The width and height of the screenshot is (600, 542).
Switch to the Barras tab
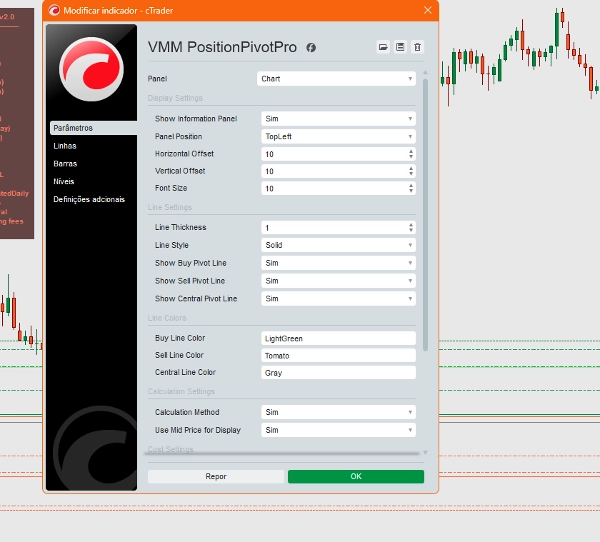pos(65,163)
